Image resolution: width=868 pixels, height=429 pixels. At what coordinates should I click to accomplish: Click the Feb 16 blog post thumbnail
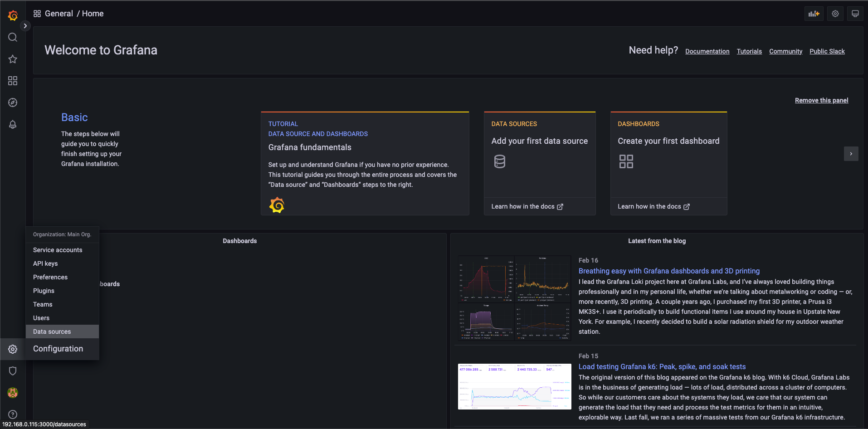click(x=515, y=298)
